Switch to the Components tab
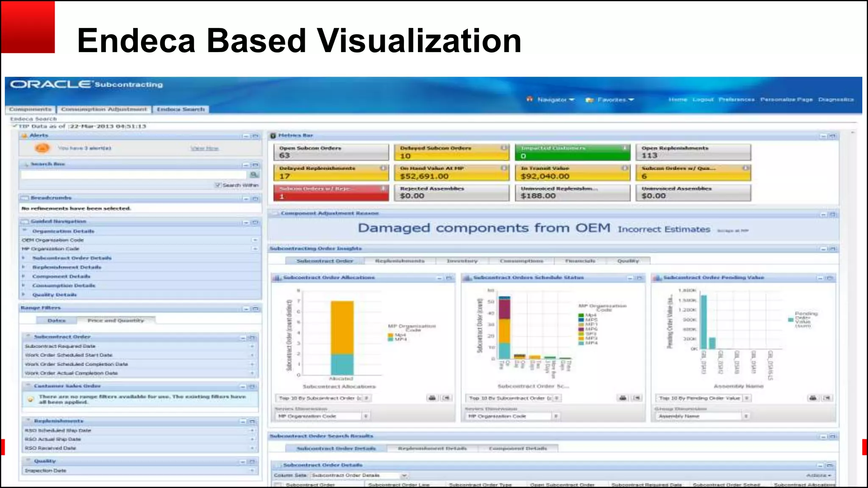Viewport: 868px width, 488px height. click(31, 109)
